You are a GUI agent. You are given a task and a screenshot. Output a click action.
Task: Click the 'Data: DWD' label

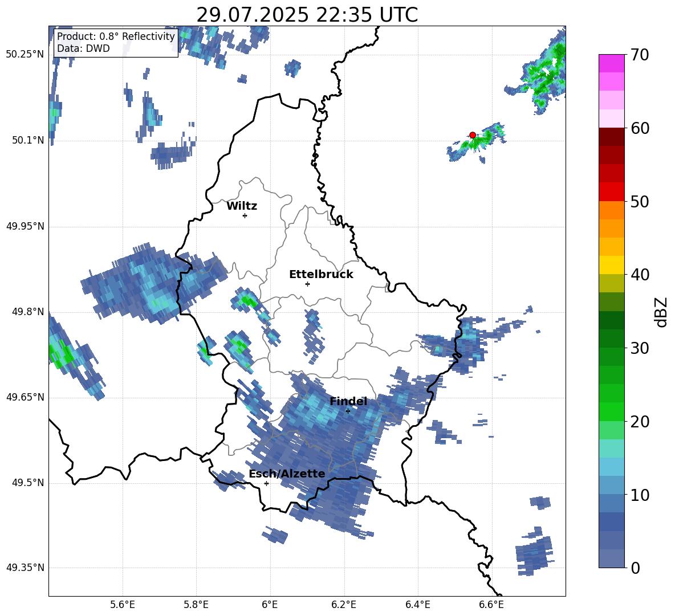tap(83, 48)
